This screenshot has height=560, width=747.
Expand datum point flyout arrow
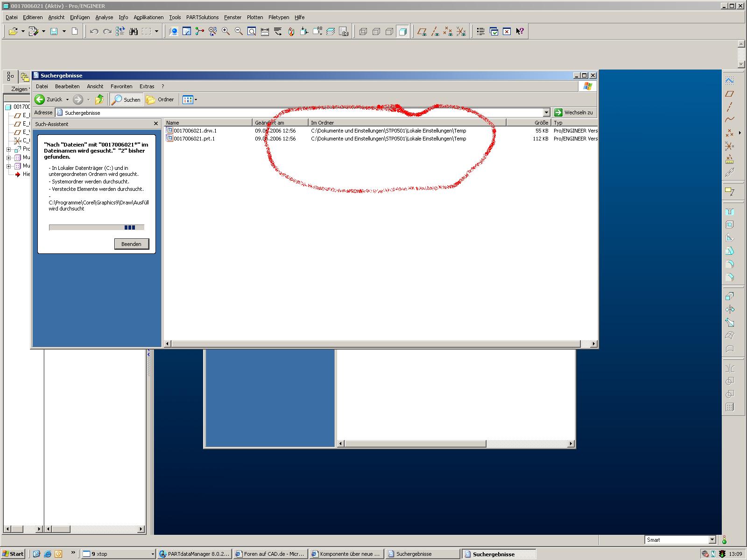[740, 133]
